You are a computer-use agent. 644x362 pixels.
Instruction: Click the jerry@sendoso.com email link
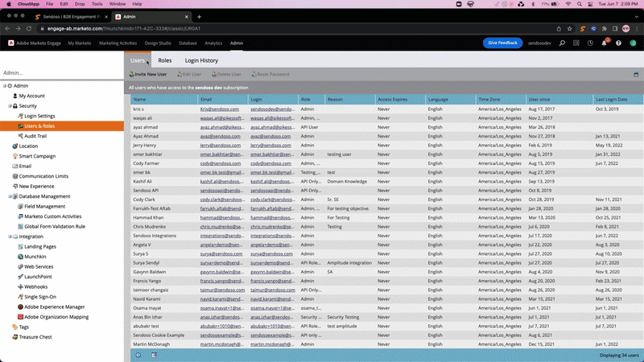221,146
